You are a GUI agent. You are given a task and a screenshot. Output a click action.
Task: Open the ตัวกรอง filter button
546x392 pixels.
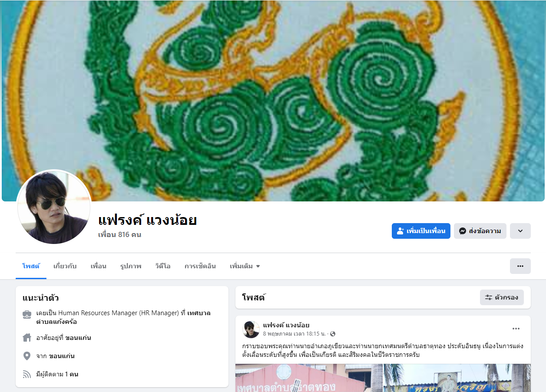[502, 297]
